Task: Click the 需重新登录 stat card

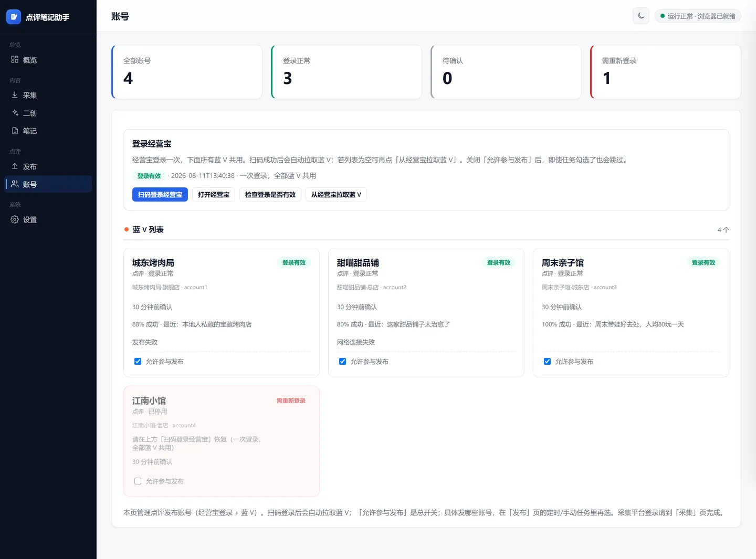Action: tap(666, 72)
